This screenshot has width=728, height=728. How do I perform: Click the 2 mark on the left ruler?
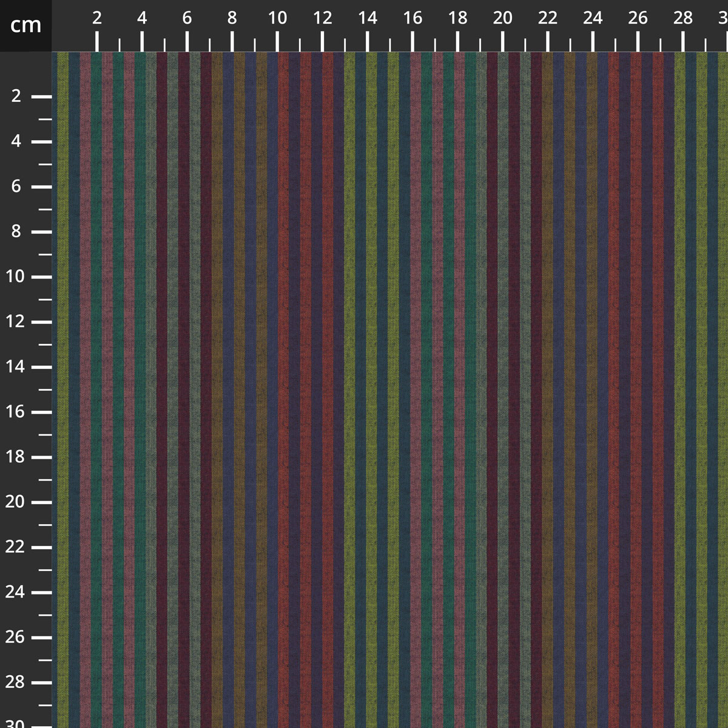[16, 96]
